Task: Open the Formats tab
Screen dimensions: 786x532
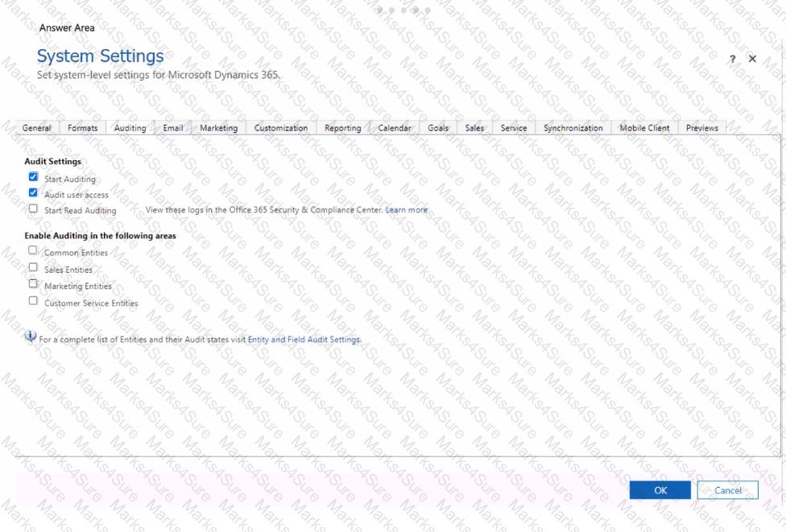Action: pos(83,128)
